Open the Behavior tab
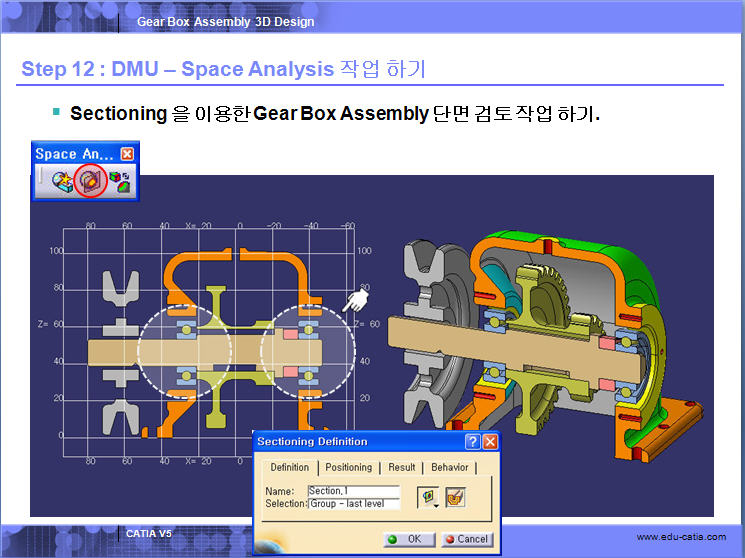745x558 pixels. click(449, 467)
